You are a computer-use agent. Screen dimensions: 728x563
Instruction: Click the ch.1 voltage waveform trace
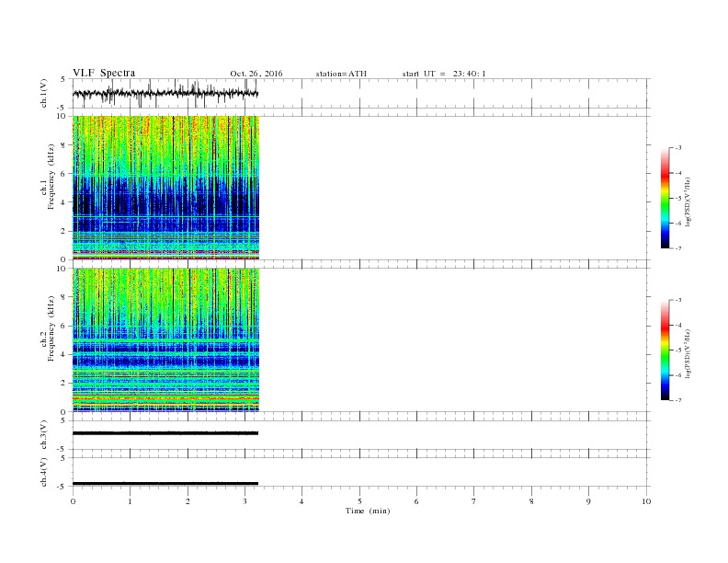click(x=165, y=93)
